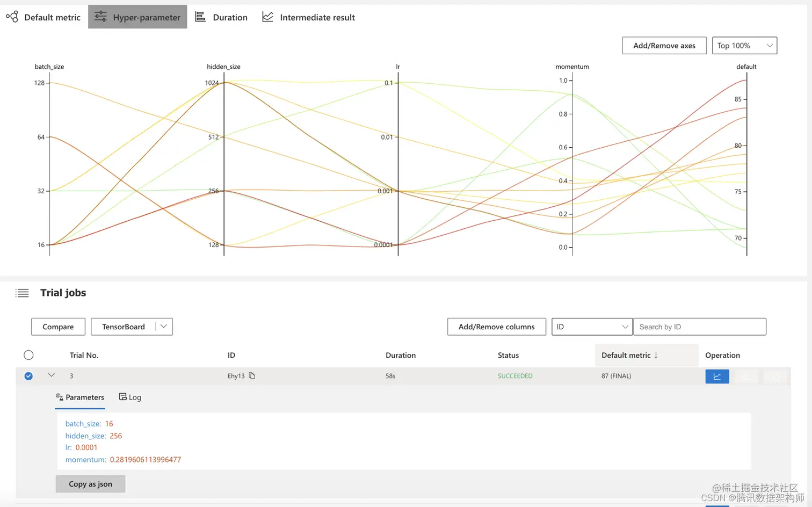Launch TensorBoard button
Screen dimensions: 812x507
click(x=124, y=327)
